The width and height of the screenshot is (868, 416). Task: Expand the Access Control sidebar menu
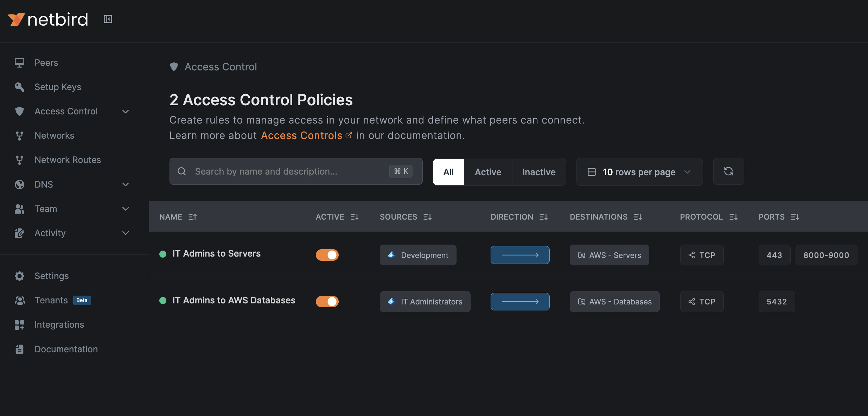point(126,111)
